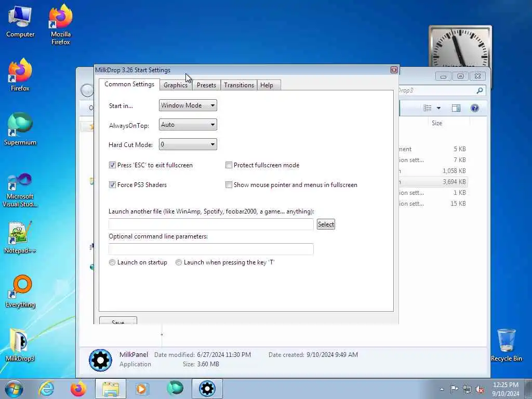Select the file row sized 15 KB
532x399 pixels.
[433, 204]
